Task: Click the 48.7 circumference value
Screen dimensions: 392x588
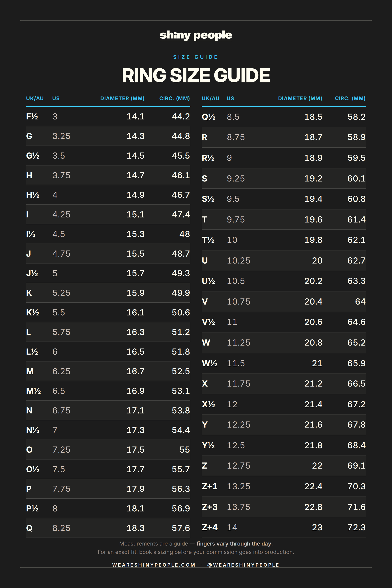Action: click(x=181, y=253)
